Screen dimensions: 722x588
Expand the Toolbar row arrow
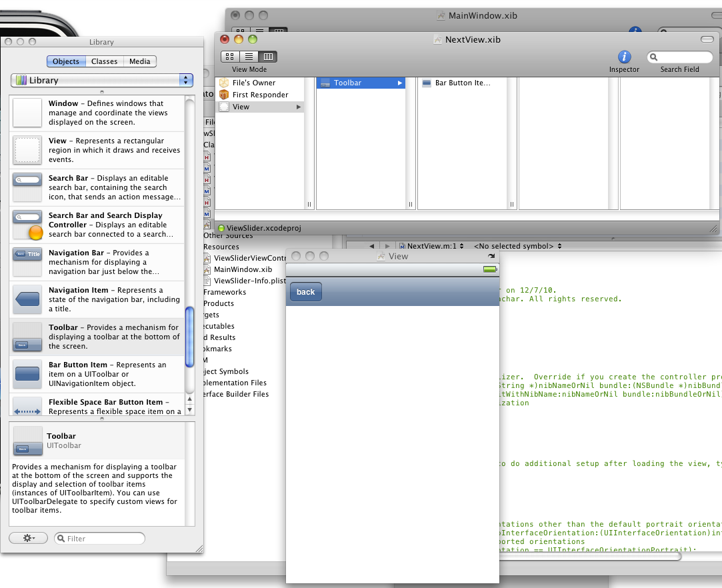pos(400,83)
